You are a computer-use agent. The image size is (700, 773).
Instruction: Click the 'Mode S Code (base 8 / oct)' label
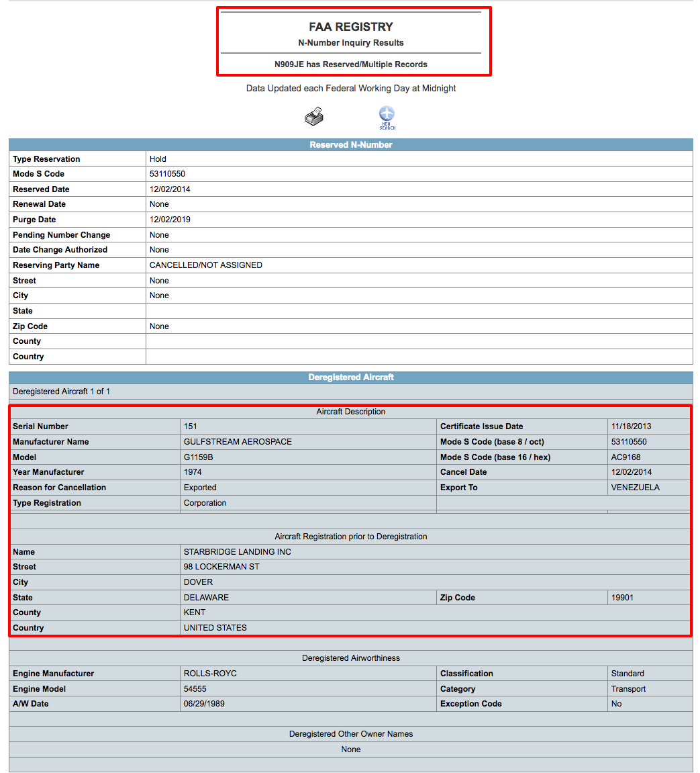(x=492, y=442)
